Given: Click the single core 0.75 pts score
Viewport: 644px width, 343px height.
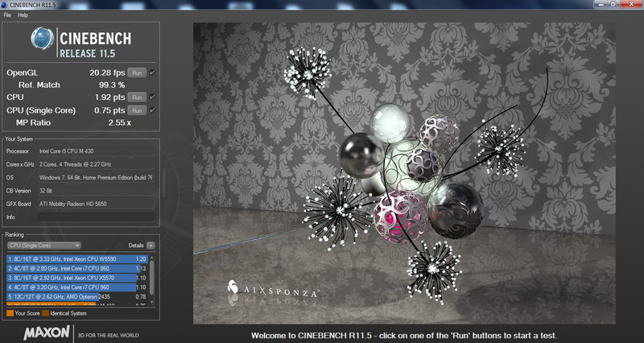Looking at the screenshot, I should 109,110.
